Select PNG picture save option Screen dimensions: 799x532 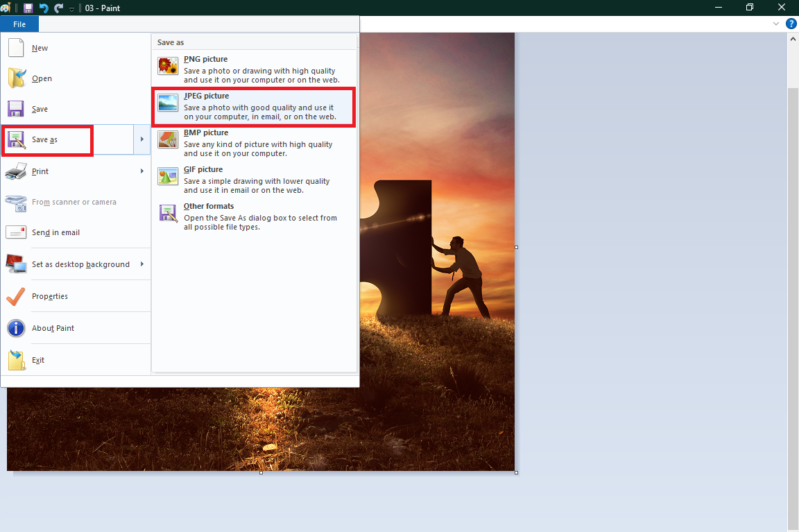pos(255,69)
